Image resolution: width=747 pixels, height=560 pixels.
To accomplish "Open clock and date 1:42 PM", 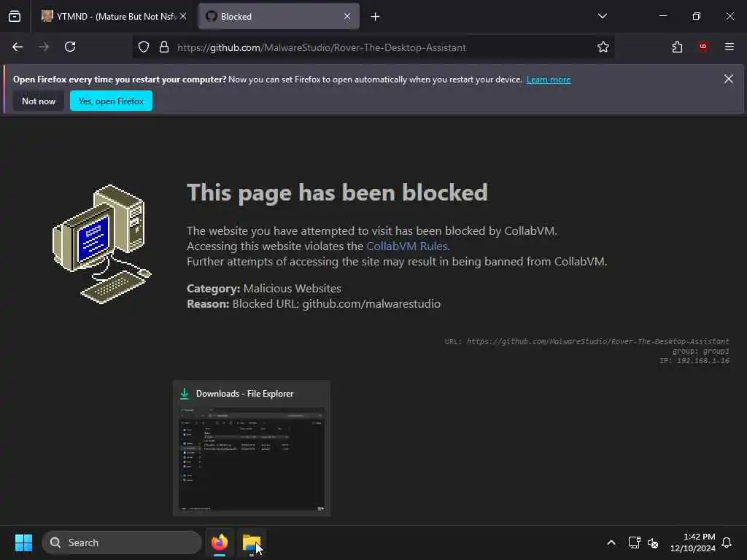I will pos(693,542).
